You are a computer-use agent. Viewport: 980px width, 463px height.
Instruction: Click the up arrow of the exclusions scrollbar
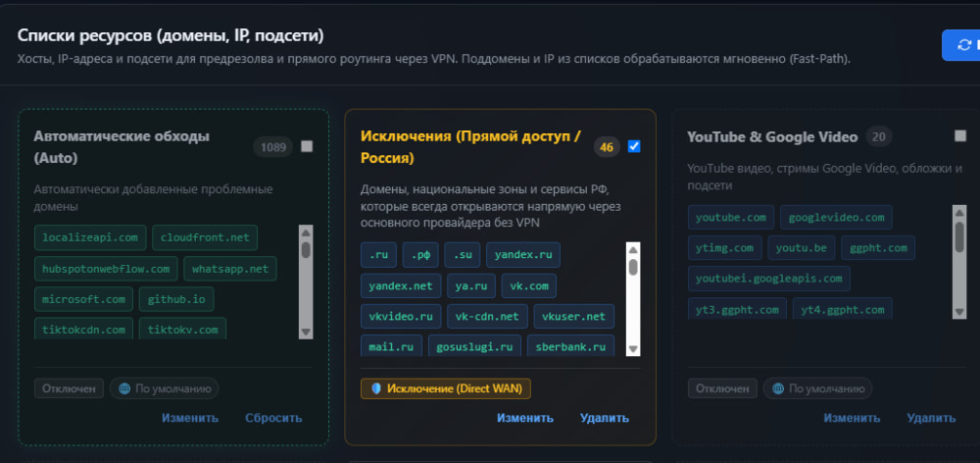point(633,249)
